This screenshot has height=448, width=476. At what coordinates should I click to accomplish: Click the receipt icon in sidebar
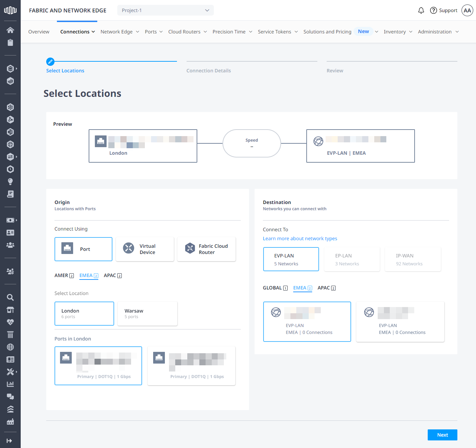coord(10,194)
